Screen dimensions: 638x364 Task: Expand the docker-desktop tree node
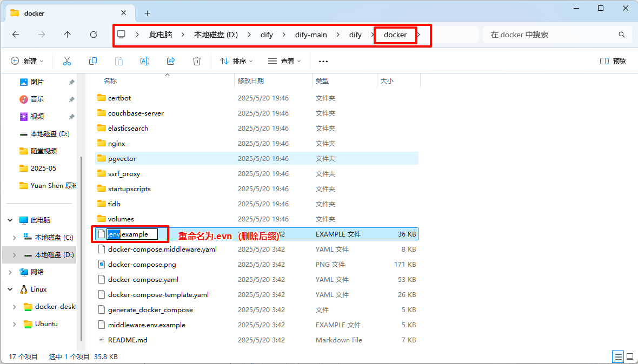pyautogui.click(x=15, y=307)
